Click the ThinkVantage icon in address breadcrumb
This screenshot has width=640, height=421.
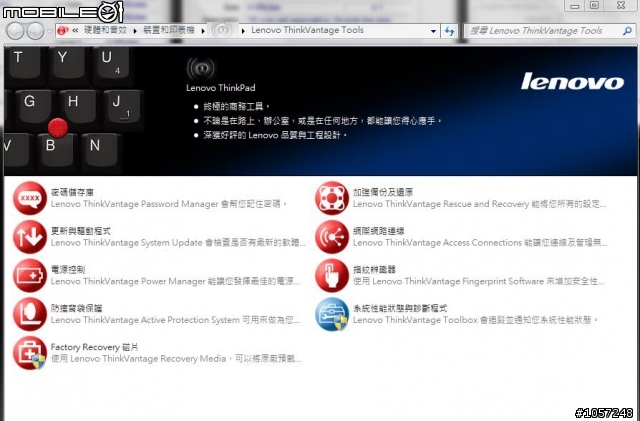pos(222,30)
